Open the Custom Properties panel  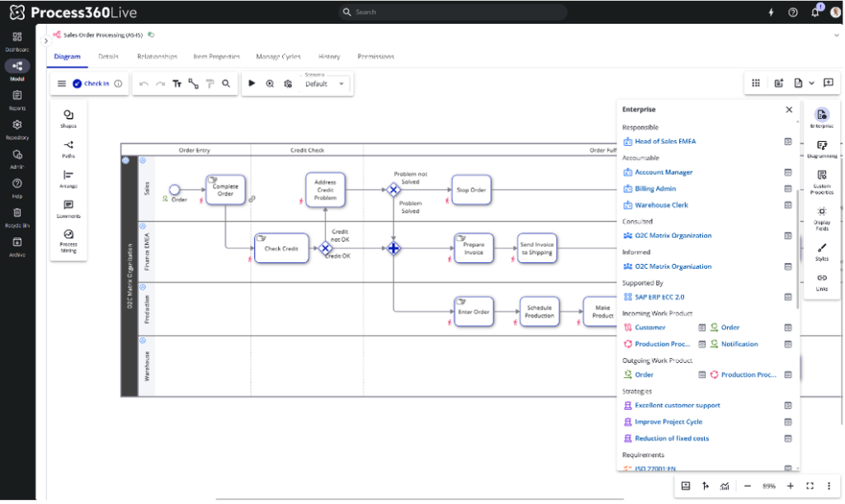tap(821, 180)
